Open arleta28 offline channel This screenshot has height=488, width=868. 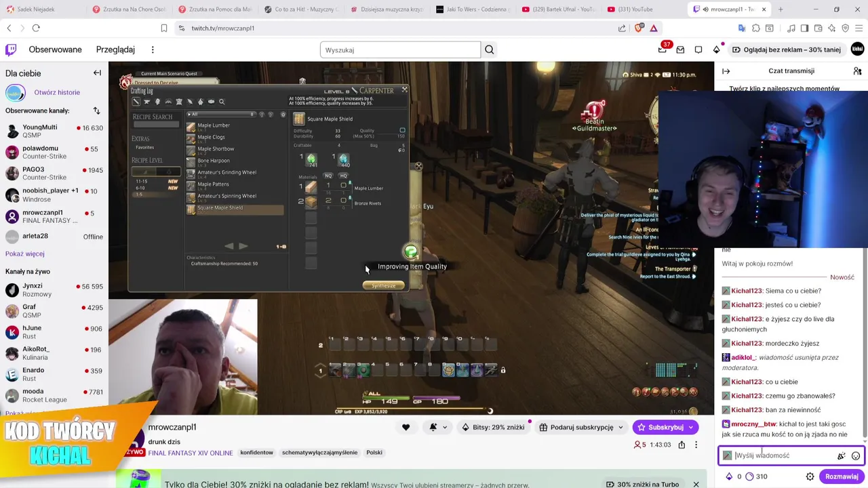pyautogui.click(x=54, y=237)
